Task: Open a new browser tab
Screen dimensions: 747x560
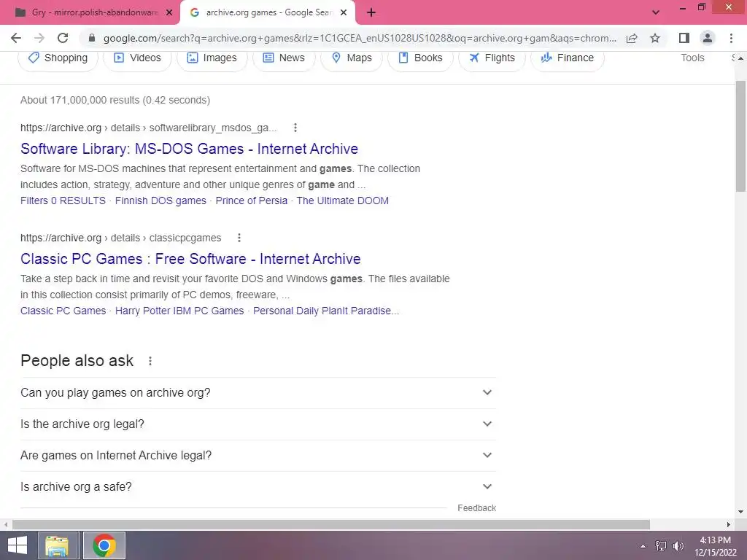Action: point(371,13)
